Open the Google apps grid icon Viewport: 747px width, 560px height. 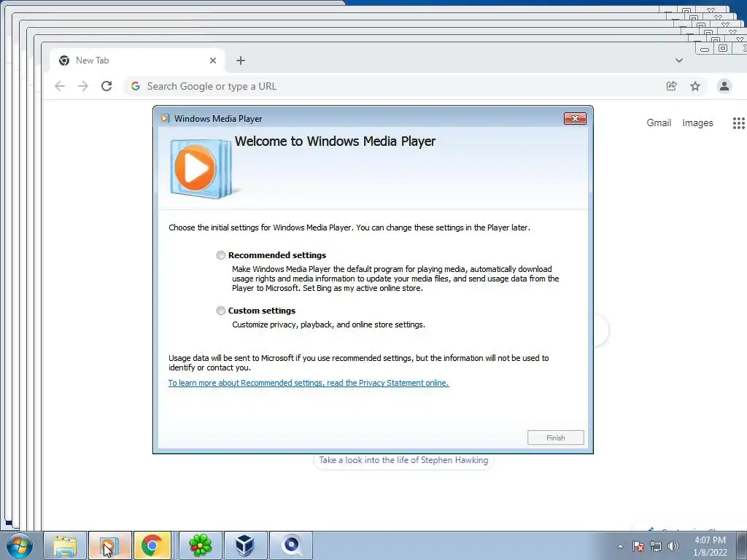tap(738, 123)
